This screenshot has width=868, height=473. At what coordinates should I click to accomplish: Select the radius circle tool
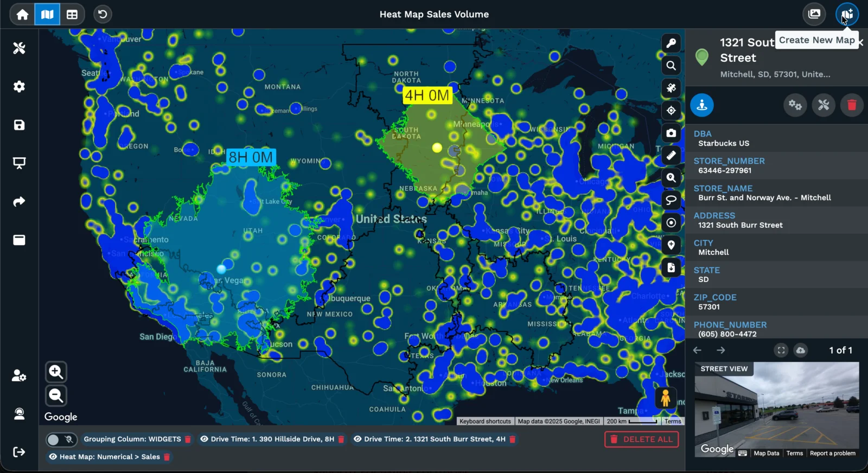click(x=671, y=222)
